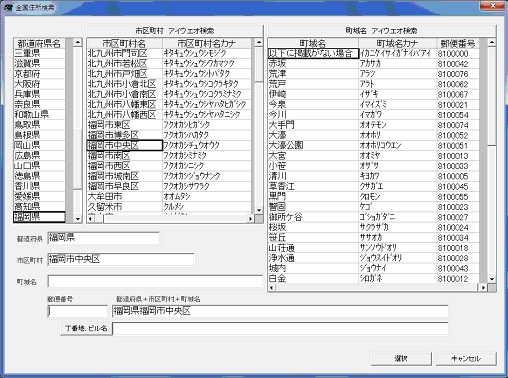The image size is (508, 378).
Task: Click down arrow of town list scrollbar
Action: click(x=492, y=279)
